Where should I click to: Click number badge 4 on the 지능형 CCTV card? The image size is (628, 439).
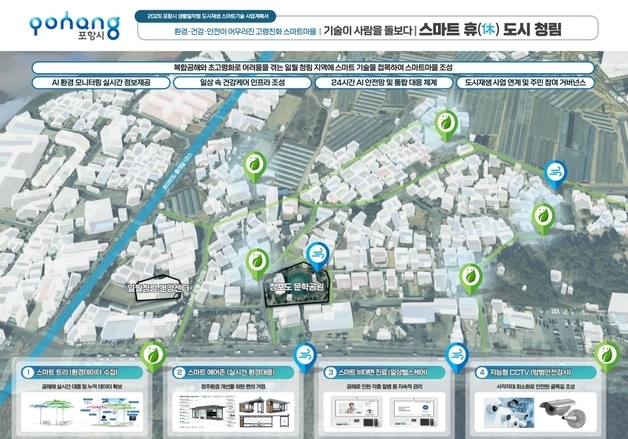482,373
